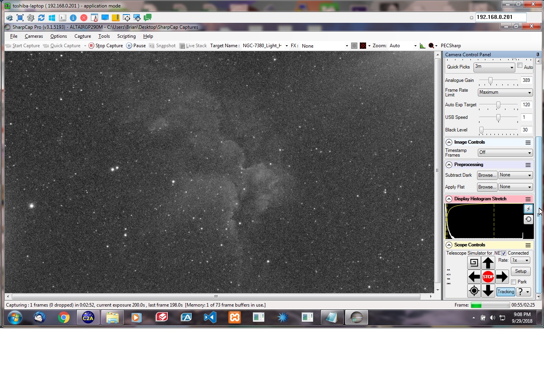Click the remote viewer full screen icon
The image size is (544, 392).
(20, 18)
